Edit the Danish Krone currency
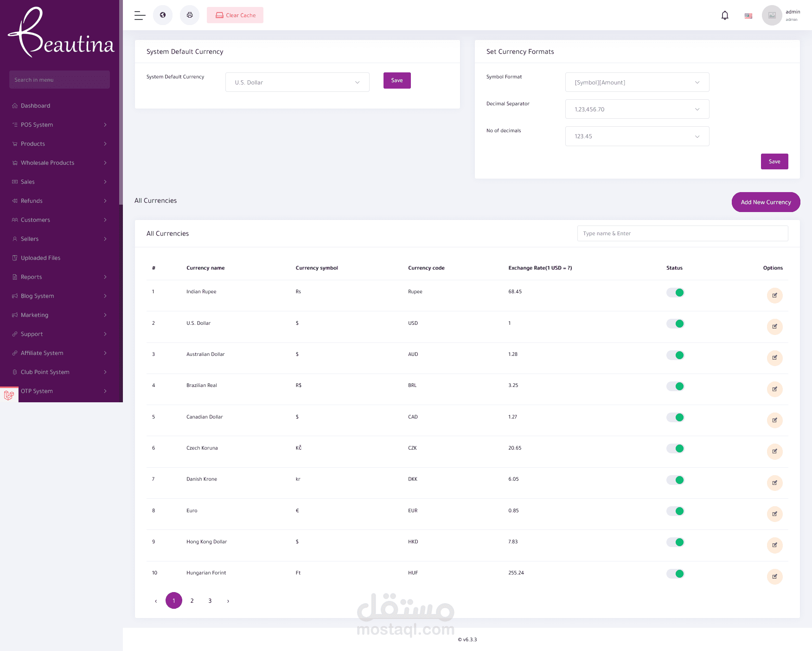This screenshot has width=812, height=651. point(774,483)
